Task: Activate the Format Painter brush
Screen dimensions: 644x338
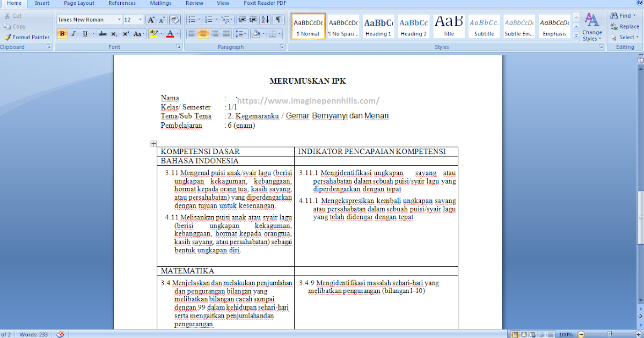Action: tap(26, 37)
